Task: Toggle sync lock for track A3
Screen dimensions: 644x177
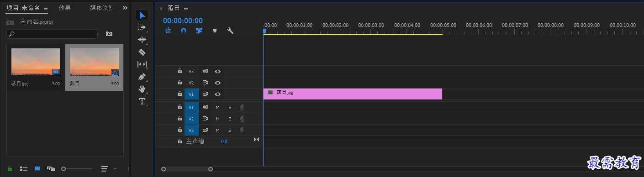Action: tap(206, 130)
